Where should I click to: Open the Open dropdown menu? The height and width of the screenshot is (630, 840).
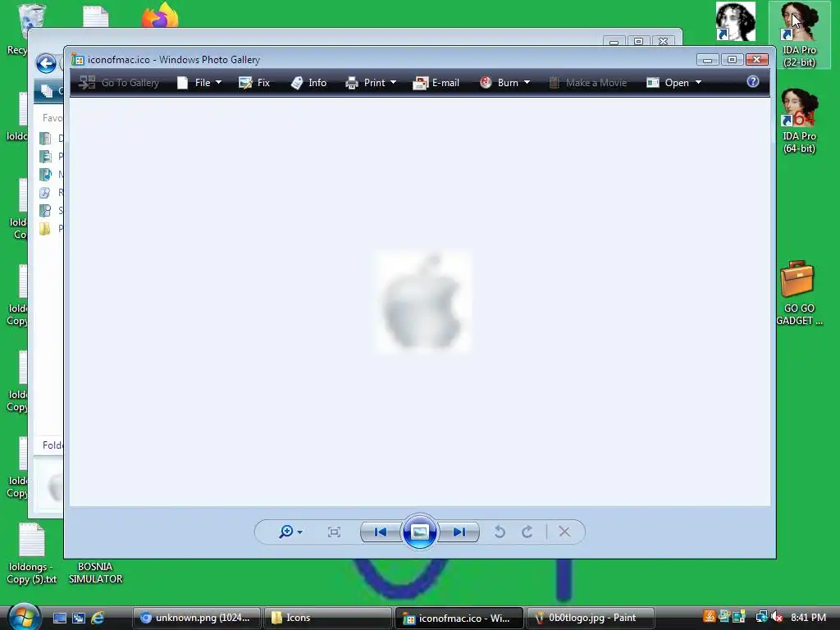click(x=674, y=83)
